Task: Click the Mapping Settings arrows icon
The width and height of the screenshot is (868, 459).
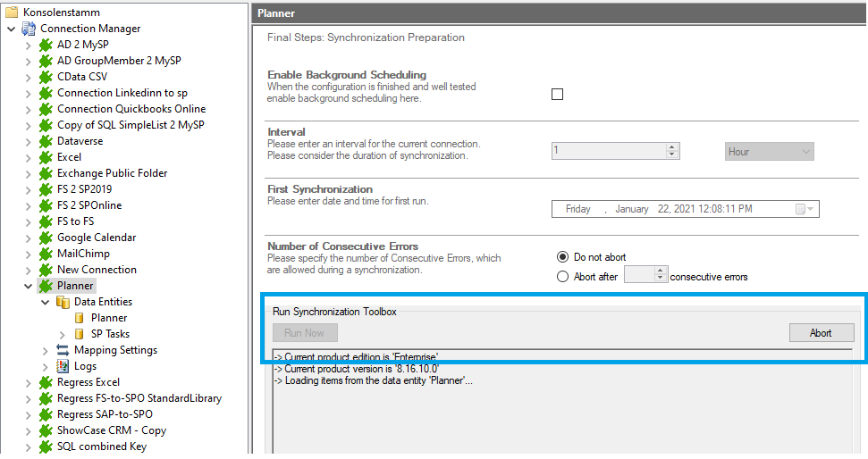Action: click(63, 350)
